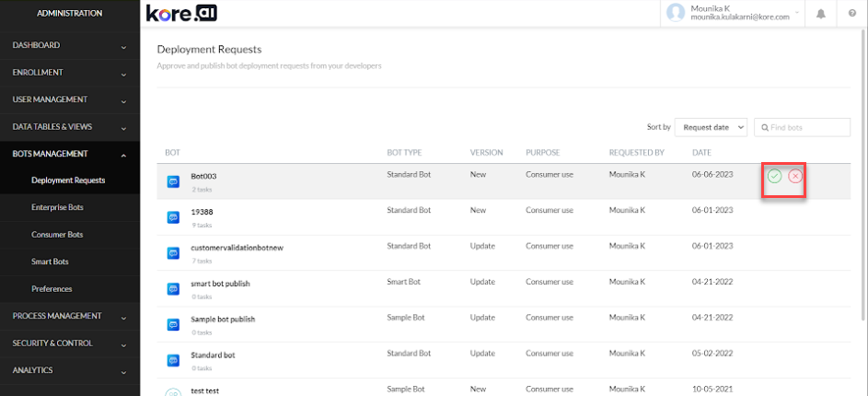868x396 pixels.
Task: Click the user profile avatar
Action: coord(677,13)
